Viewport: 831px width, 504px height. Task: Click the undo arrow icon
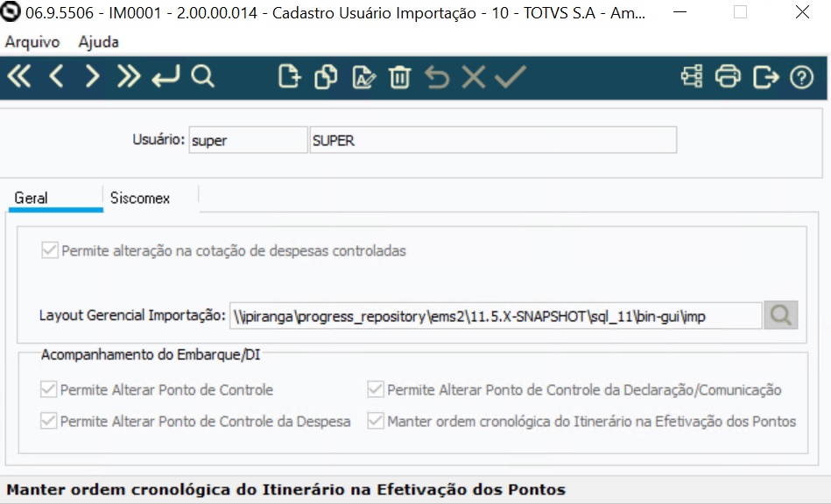(437, 77)
